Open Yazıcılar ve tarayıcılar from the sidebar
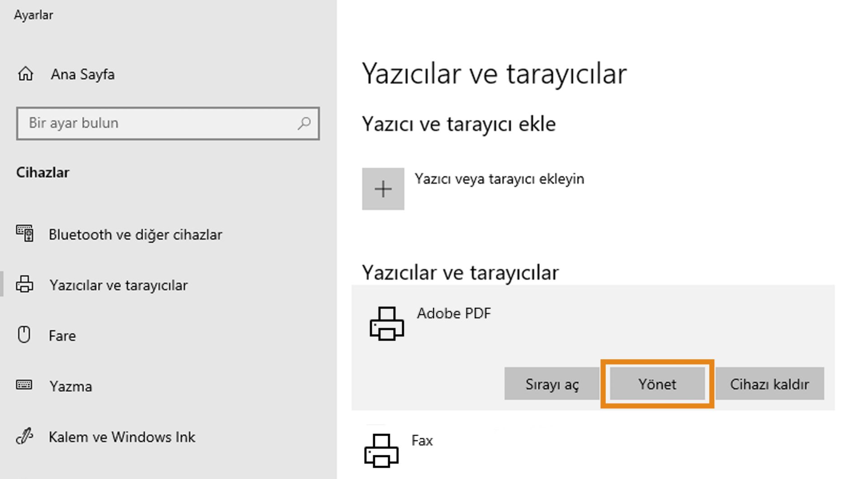868x479 pixels. (118, 285)
